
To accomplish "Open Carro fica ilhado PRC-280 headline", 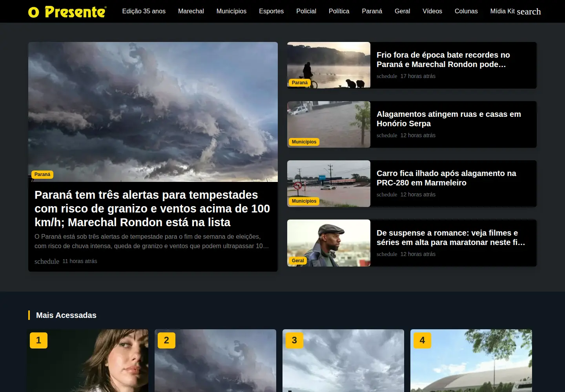I will pyautogui.click(x=447, y=178).
